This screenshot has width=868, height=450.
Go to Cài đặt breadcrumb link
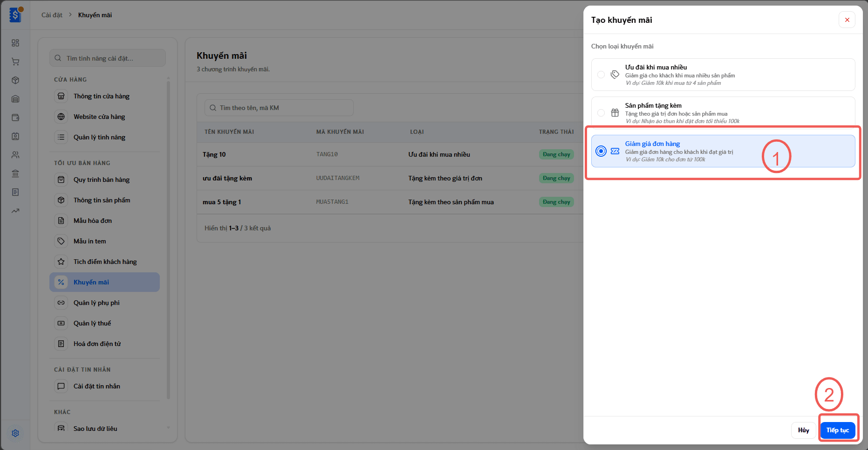[x=52, y=15]
